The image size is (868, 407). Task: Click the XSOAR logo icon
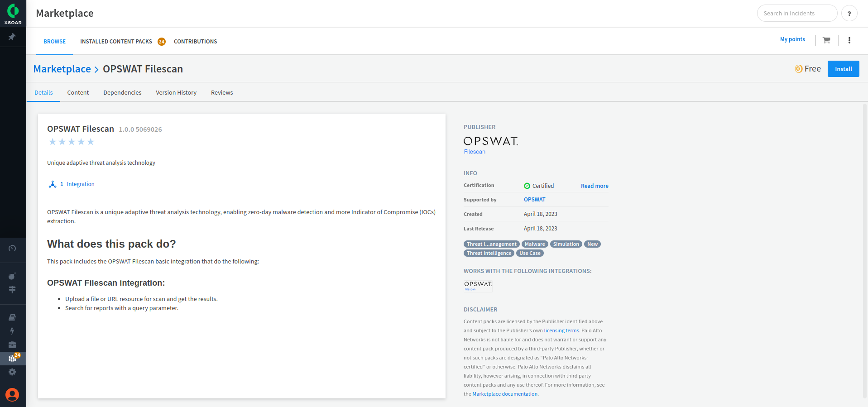(x=13, y=13)
